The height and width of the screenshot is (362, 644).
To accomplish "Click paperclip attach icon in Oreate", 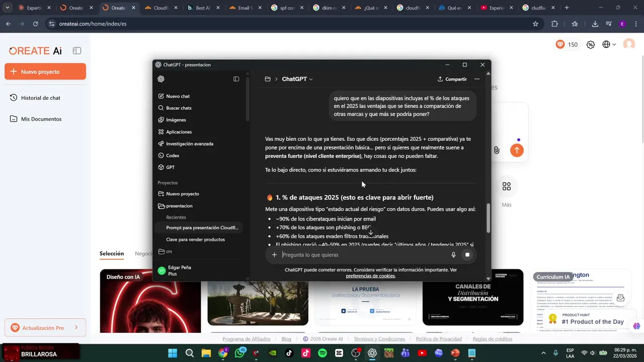I will pos(497,150).
